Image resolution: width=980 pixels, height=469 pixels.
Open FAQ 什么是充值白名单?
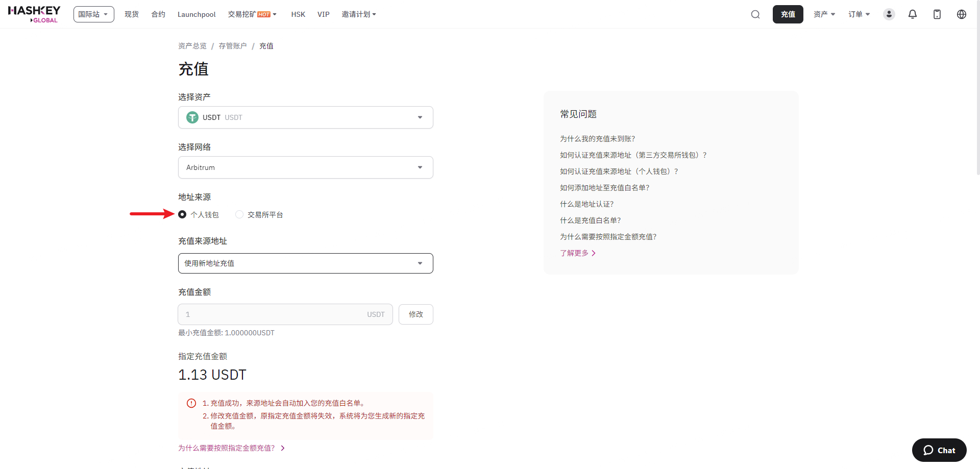click(590, 220)
